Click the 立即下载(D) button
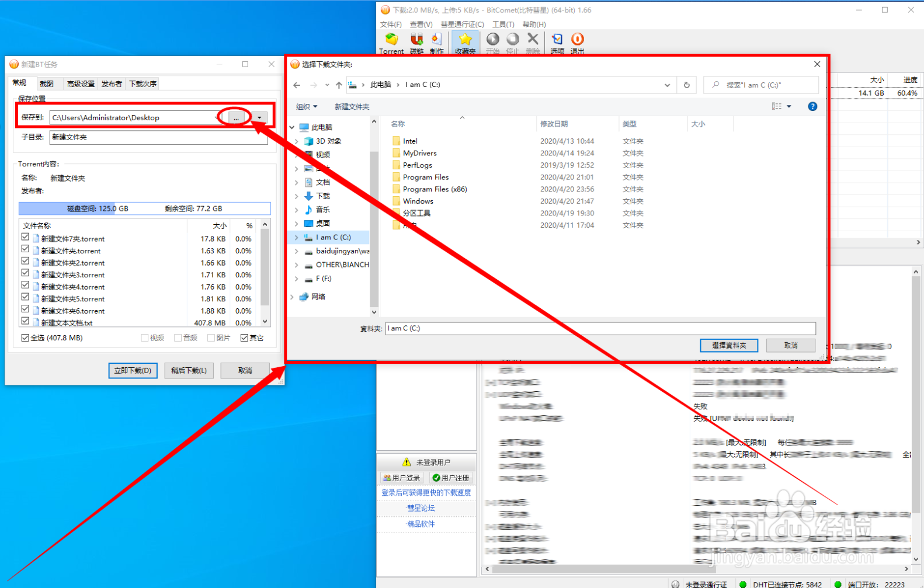924x588 pixels. [x=133, y=371]
